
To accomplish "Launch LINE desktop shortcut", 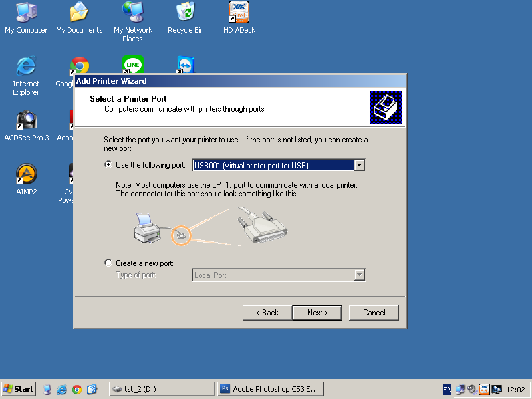I will point(132,65).
